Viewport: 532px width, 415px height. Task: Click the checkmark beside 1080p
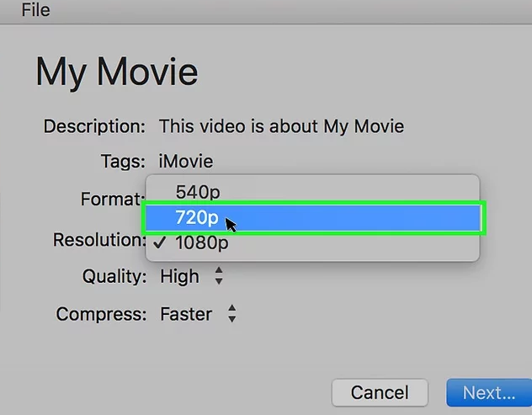point(160,244)
